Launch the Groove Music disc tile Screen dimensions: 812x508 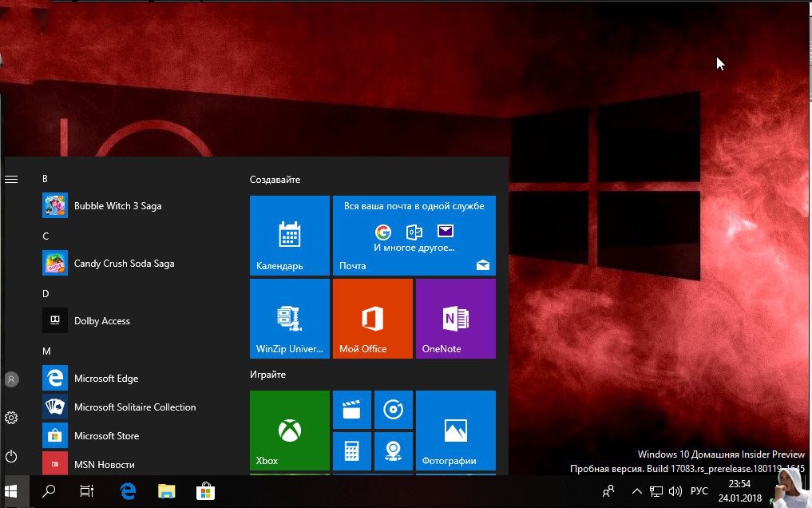pos(393,410)
